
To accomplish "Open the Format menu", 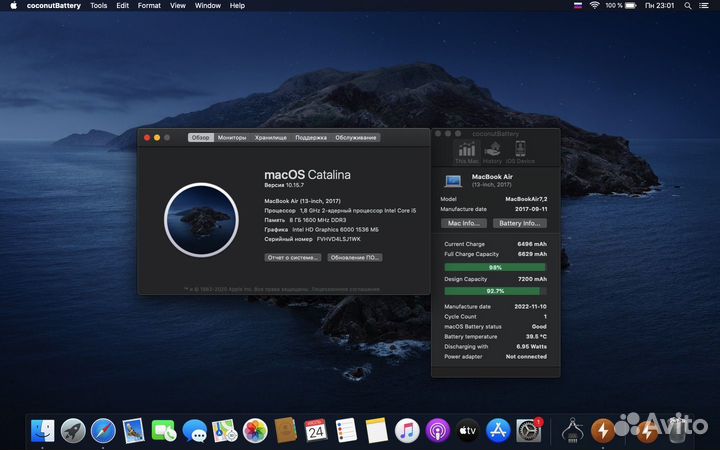I will point(149,5).
